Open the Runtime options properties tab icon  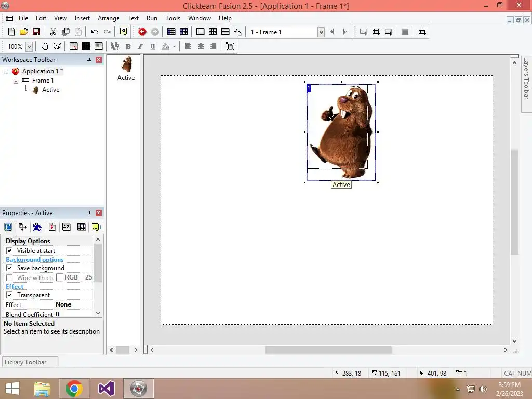[52, 227]
